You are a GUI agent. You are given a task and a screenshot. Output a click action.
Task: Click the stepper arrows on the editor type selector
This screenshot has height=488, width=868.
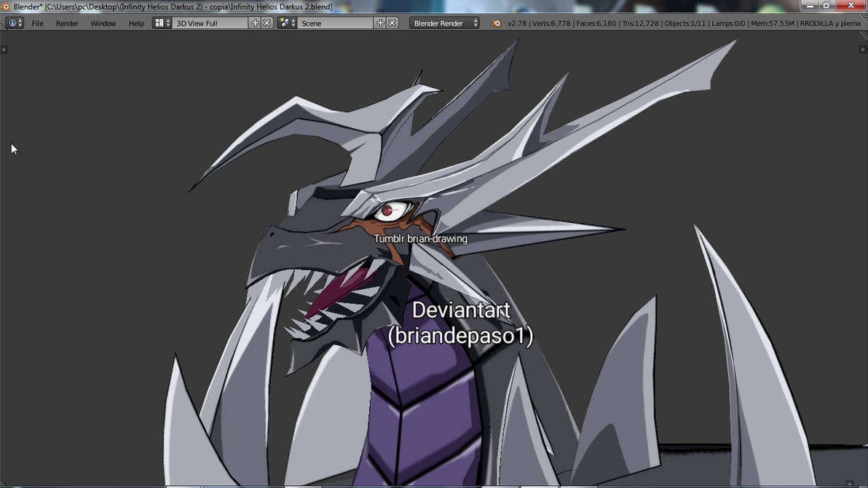point(20,23)
